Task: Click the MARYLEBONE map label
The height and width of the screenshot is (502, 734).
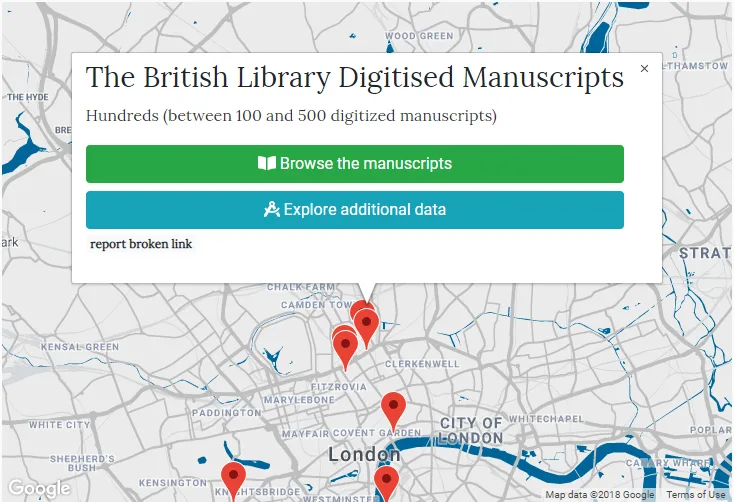Action: 299,400
